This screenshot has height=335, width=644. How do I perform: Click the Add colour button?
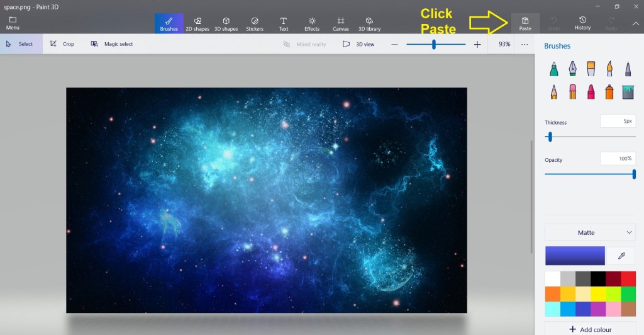click(590, 329)
